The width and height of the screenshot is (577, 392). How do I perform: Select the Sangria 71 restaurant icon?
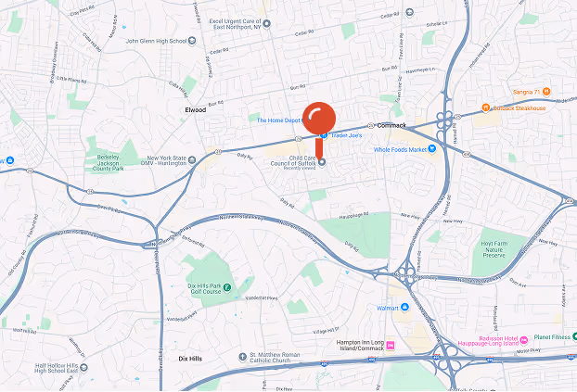[x=546, y=91]
